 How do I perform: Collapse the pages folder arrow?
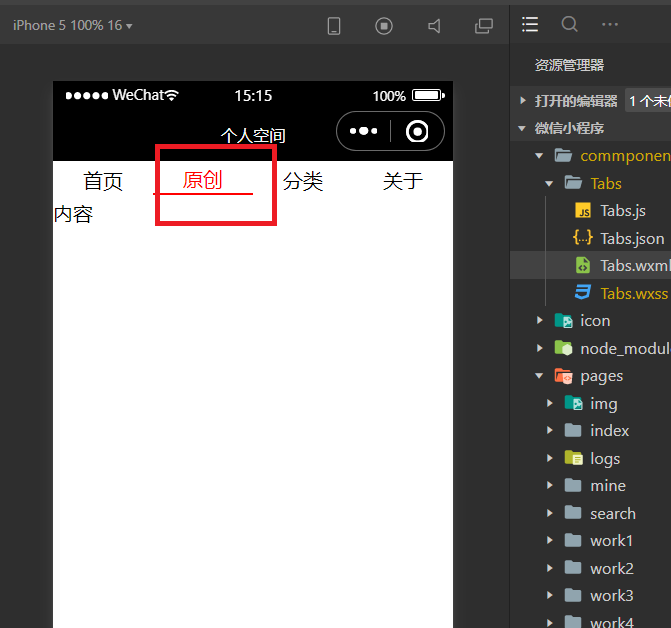[539, 376]
